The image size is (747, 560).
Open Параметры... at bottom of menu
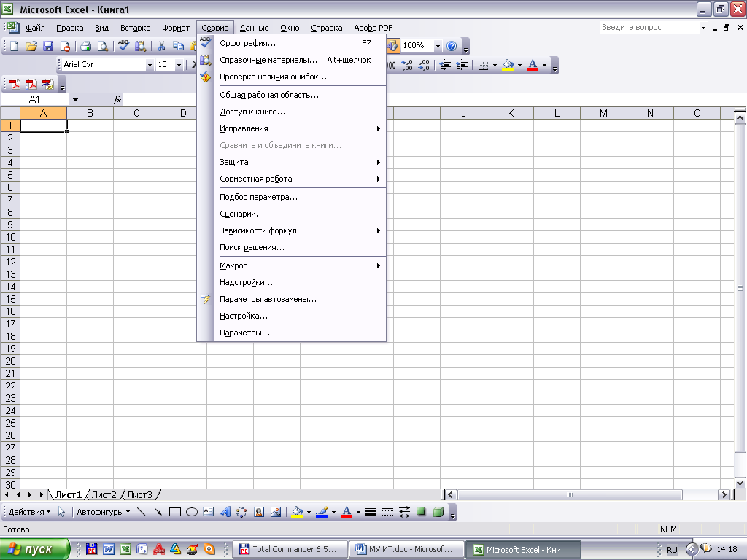click(x=300, y=332)
